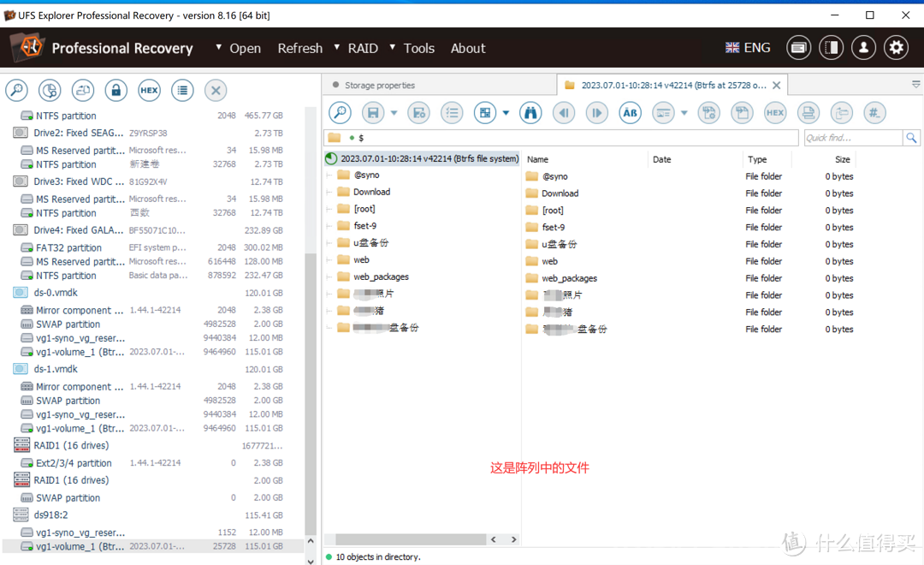The width and height of the screenshot is (924, 565).
Task: Click the horizontal scrollbar of folder tree
Action: [x=411, y=539]
